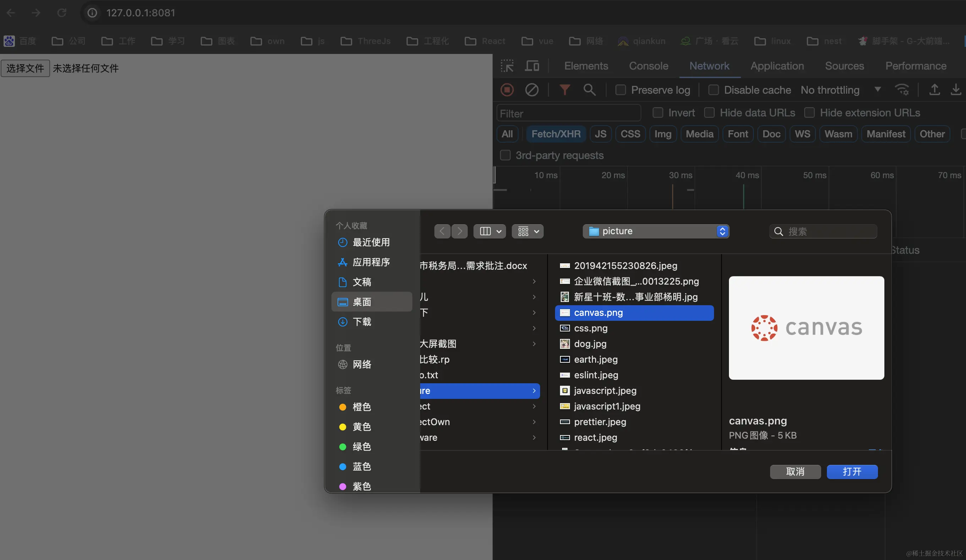Open the 下载 sidebar item
The height and width of the screenshot is (560, 966).
click(372, 322)
